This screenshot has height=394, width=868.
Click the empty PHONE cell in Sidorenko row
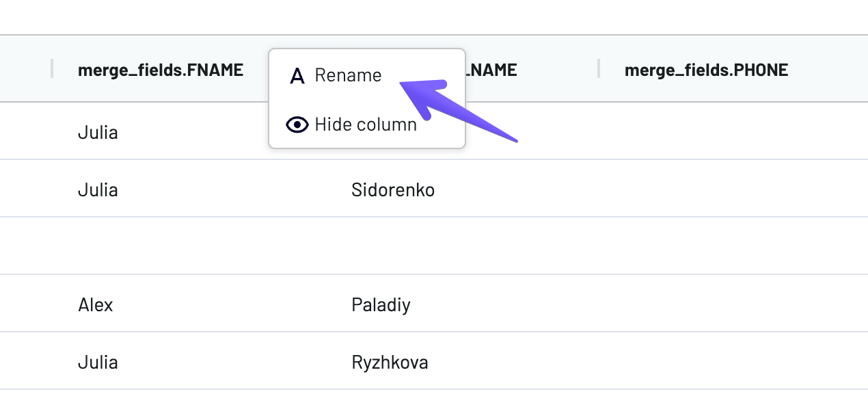(x=706, y=189)
